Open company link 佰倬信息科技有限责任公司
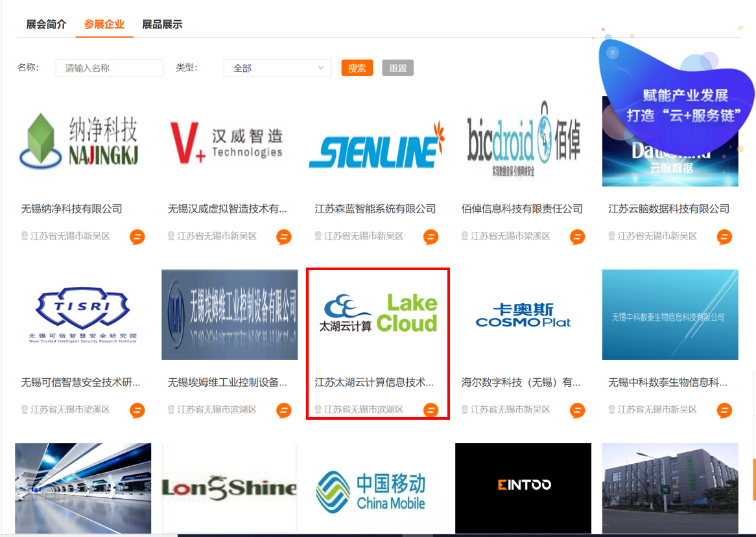This screenshot has width=756, height=537. pos(522,209)
